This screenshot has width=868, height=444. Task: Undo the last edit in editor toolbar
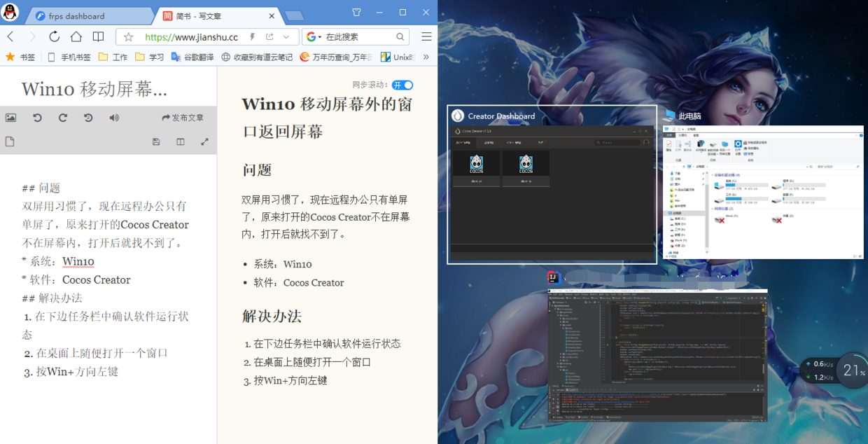click(37, 118)
